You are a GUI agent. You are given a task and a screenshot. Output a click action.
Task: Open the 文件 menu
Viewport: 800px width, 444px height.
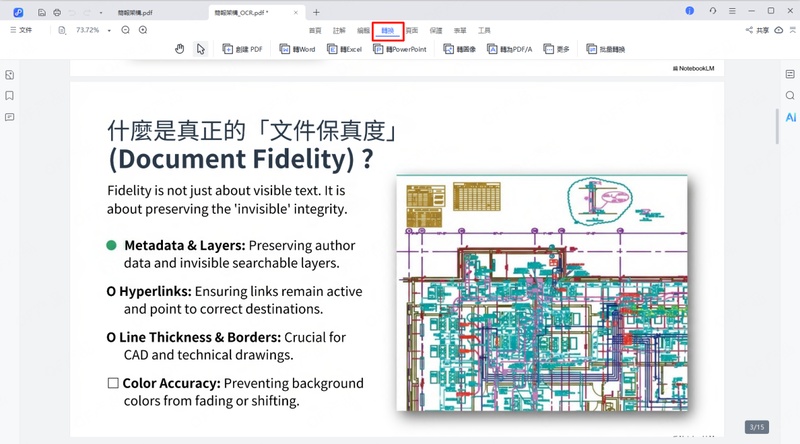(21, 30)
